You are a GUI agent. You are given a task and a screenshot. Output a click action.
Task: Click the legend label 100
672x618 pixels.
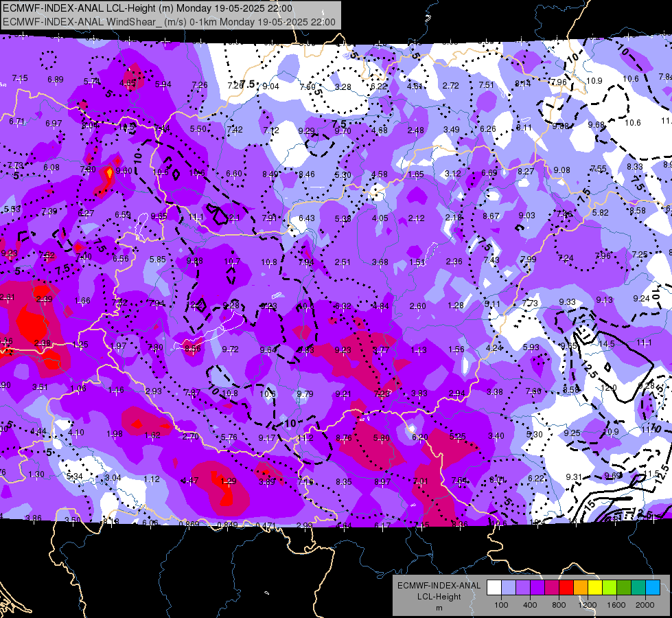pos(501,605)
